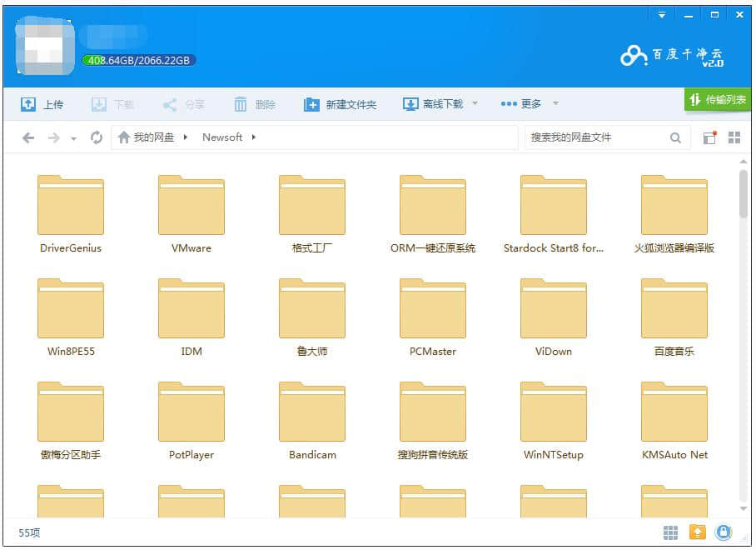Image resolution: width=756 pixels, height=550 pixels.
Task: Click the 408.64GB/2066.22GB storage usage bar
Action: coord(139,60)
